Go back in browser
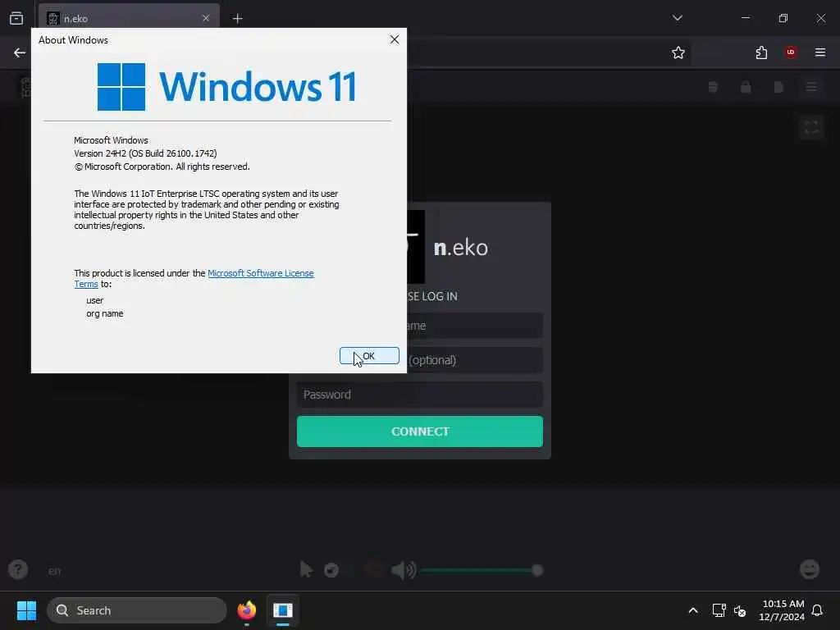The width and height of the screenshot is (840, 630). pyautogui.click(x=20, y=52)
